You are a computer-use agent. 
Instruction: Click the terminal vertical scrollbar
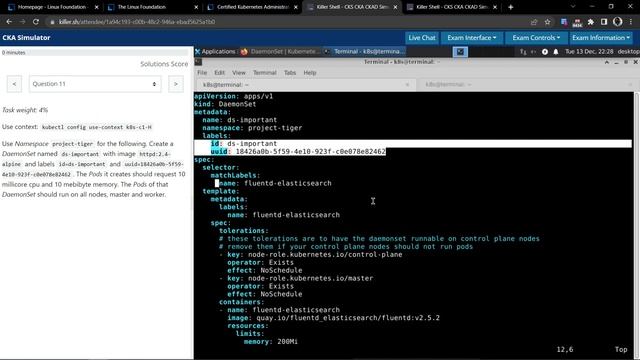pyautogui.click(x=636, y=224)
